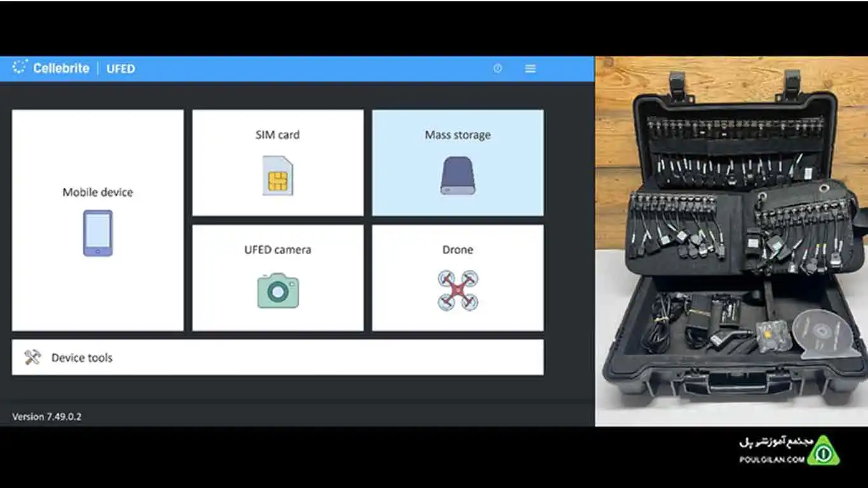The height and width of the screenshot is (488, 868).
Task: Open Device tools bar
Action: [x=278, y=357]
